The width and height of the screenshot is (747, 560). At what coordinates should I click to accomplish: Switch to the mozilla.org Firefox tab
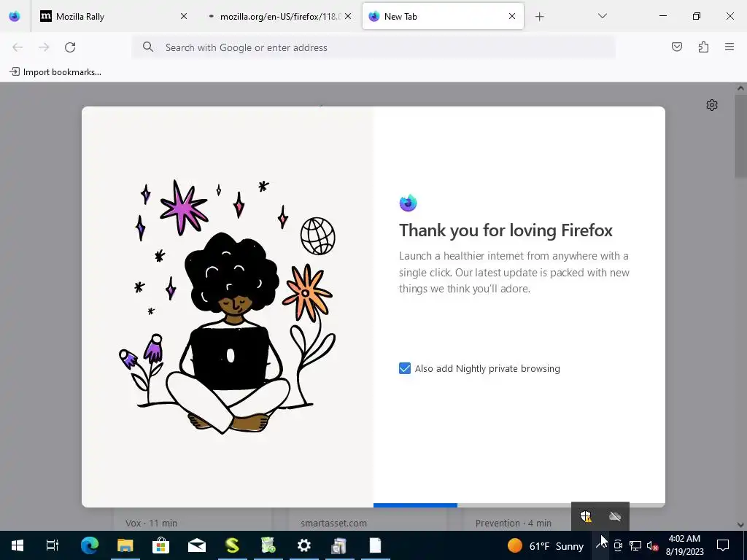(x=279, y=16)
